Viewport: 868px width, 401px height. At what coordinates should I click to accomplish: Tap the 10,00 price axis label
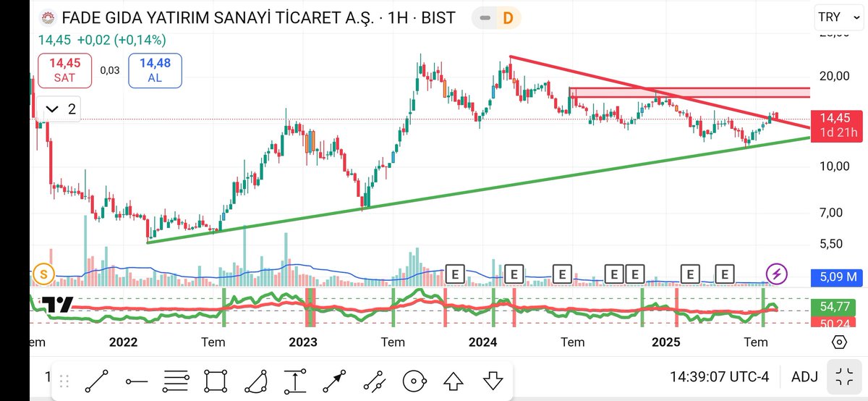[x=833, y=166]
